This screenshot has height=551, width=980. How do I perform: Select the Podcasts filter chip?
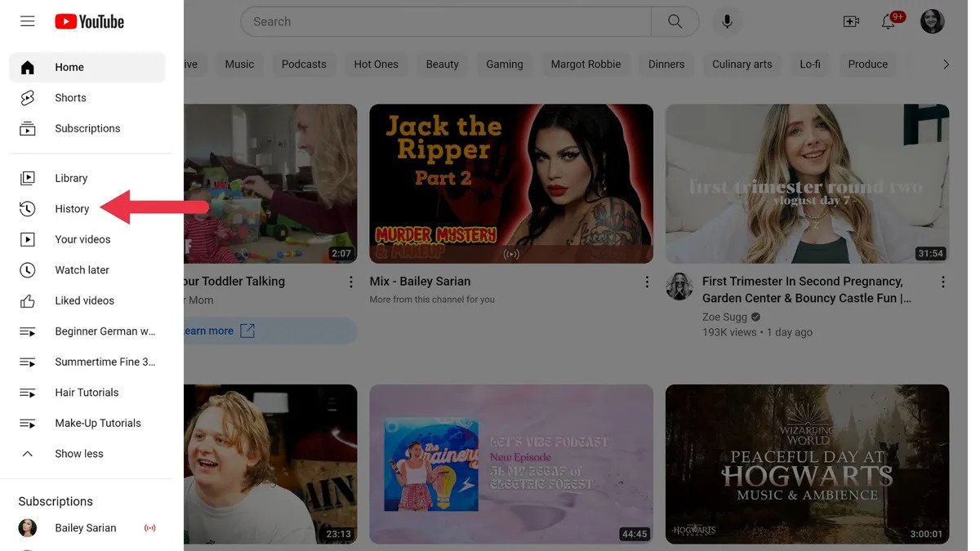pyautogui.click(x=304, y=64)
